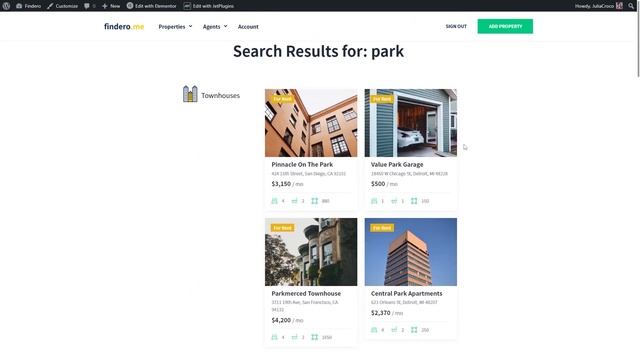Expand the Properties dropdown menu

pyautogui.click(x=175, y=27)
